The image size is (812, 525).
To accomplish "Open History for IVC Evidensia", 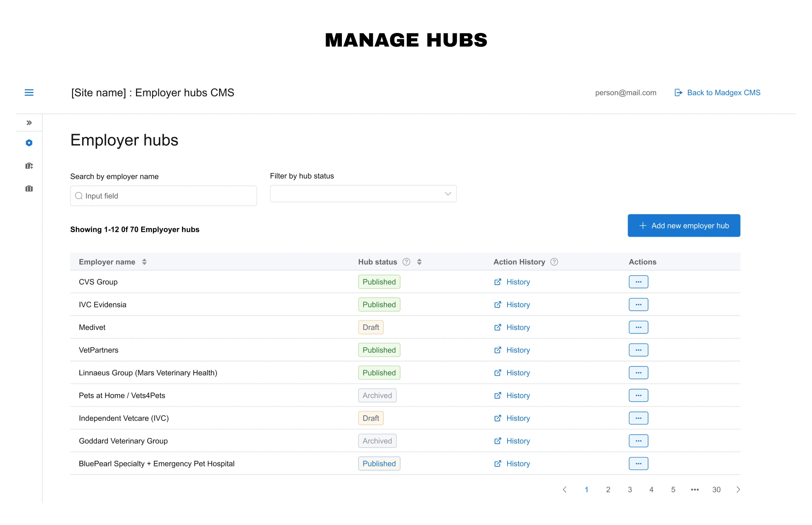I will tap(512, 305).
